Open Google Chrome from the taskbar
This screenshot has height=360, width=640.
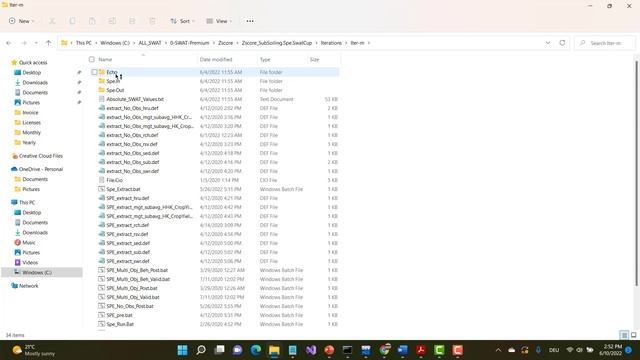click(384, 350)
